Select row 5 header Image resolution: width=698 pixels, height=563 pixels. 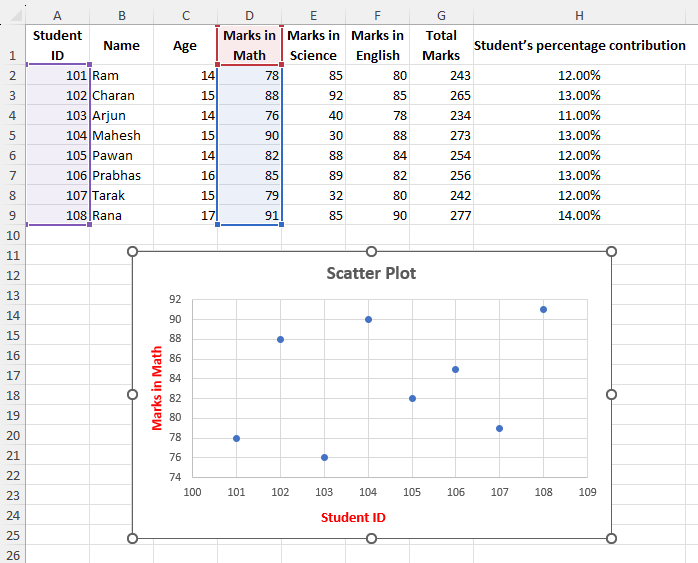(x=12, y=135)
